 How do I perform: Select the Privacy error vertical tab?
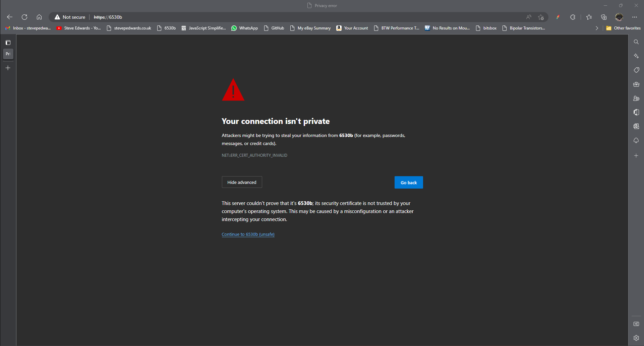coord(8,54)
